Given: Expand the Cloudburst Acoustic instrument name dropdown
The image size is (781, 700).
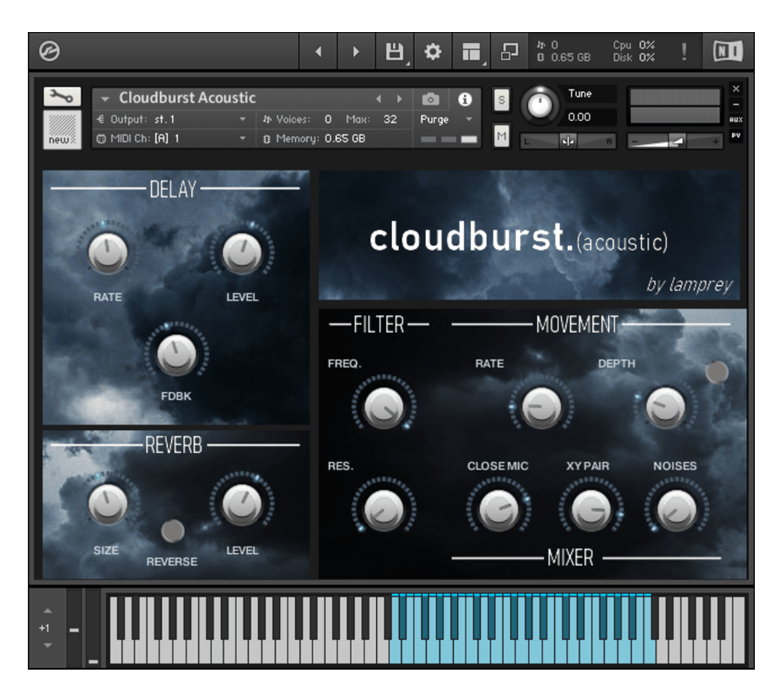Looking at the screenshot, I should 105,100.
